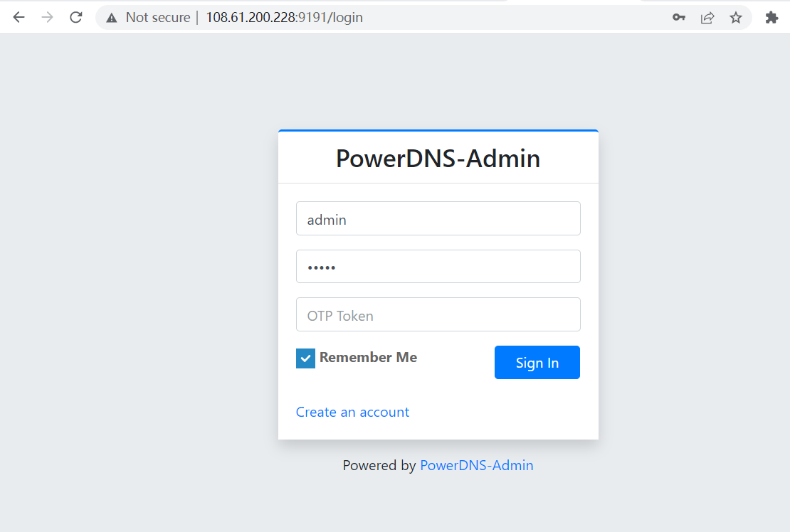Click the Not secure text label
The height and width of the screenshot is (532, 790).
(x=157, y=18)
